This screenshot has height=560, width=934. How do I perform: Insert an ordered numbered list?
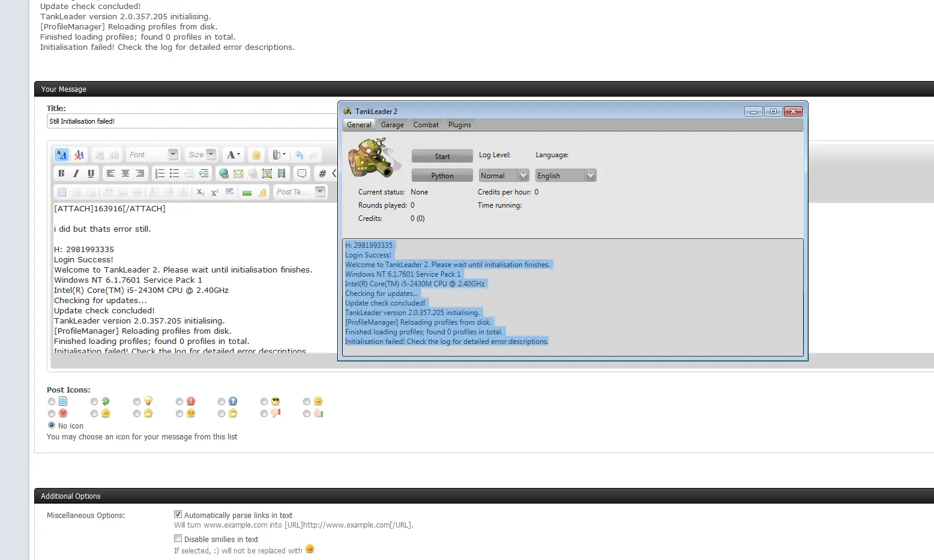click(160, 173)
